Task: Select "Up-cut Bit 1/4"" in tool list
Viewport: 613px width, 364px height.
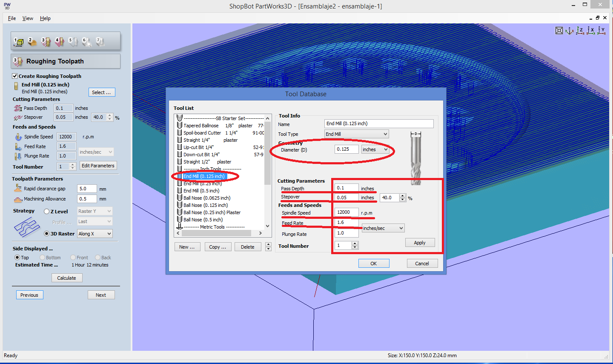Action: (198, 147)
